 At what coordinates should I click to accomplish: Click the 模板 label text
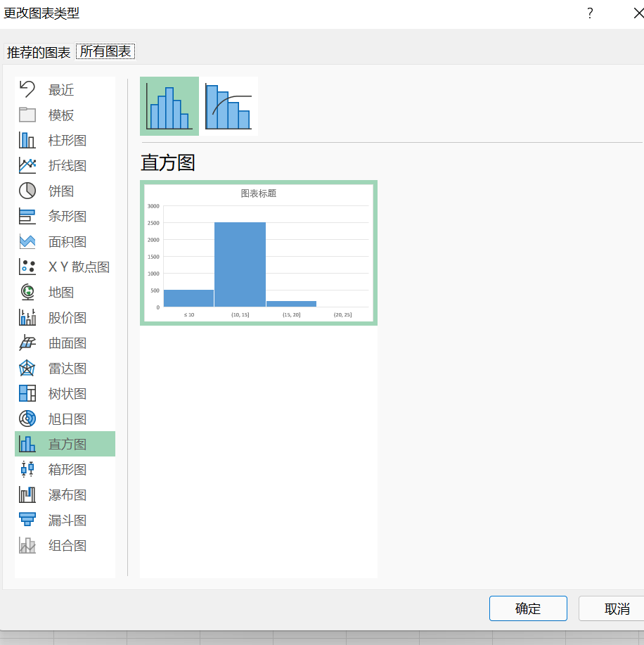[x=61, y=115]
